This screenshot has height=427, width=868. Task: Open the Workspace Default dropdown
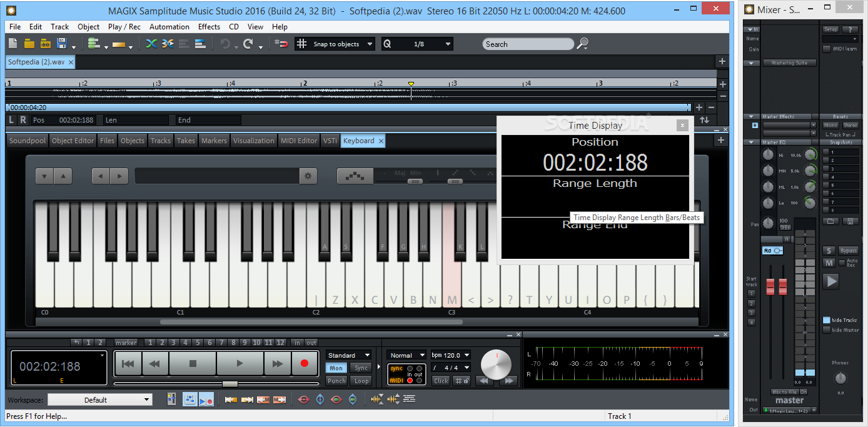(99, 399)
